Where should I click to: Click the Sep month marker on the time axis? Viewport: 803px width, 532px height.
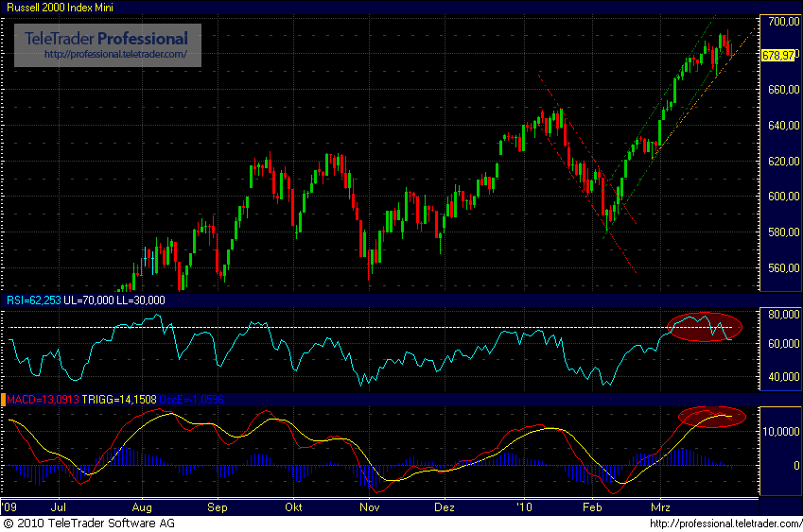coord(218,507)
